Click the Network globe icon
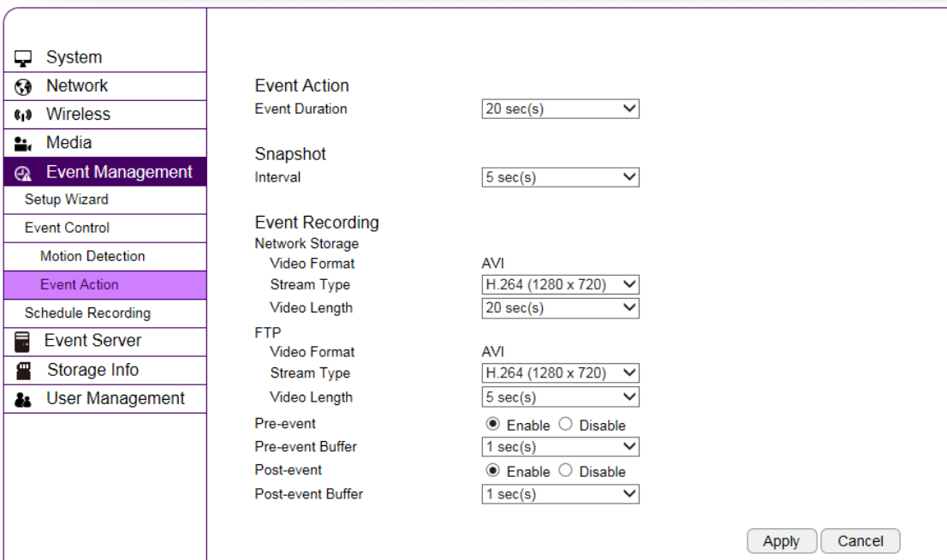The height and width of the screenshot is (560, 947). tap(23, 87)
